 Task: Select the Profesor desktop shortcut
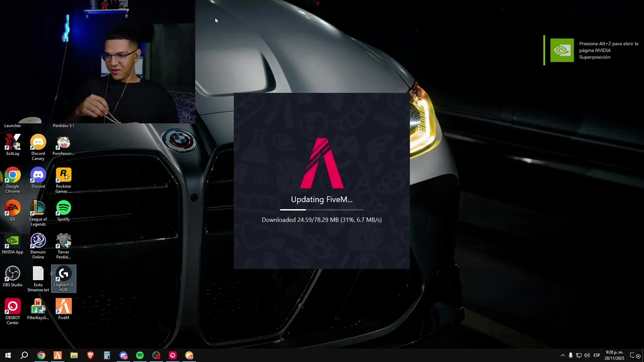point(63,145)
